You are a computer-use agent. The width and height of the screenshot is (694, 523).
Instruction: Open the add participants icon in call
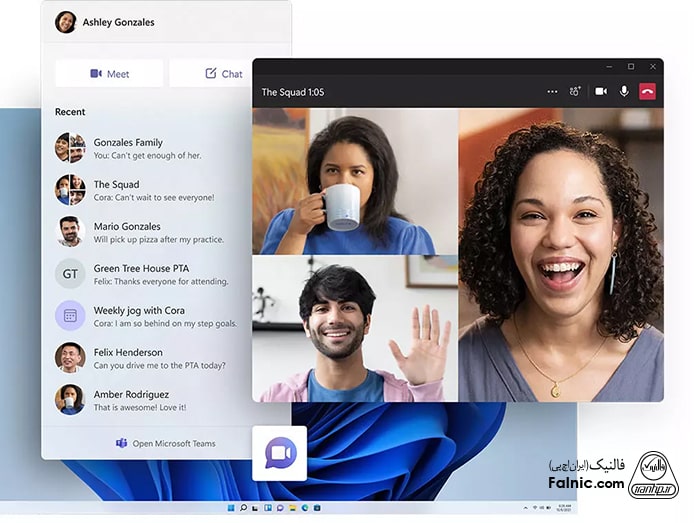(x=575, y=91)
